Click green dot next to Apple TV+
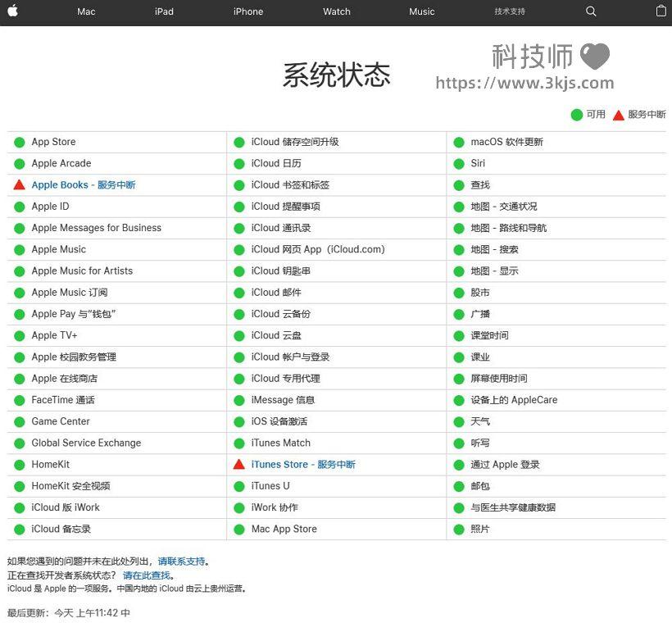Screen dimensions: 672x623 [20, 336]
